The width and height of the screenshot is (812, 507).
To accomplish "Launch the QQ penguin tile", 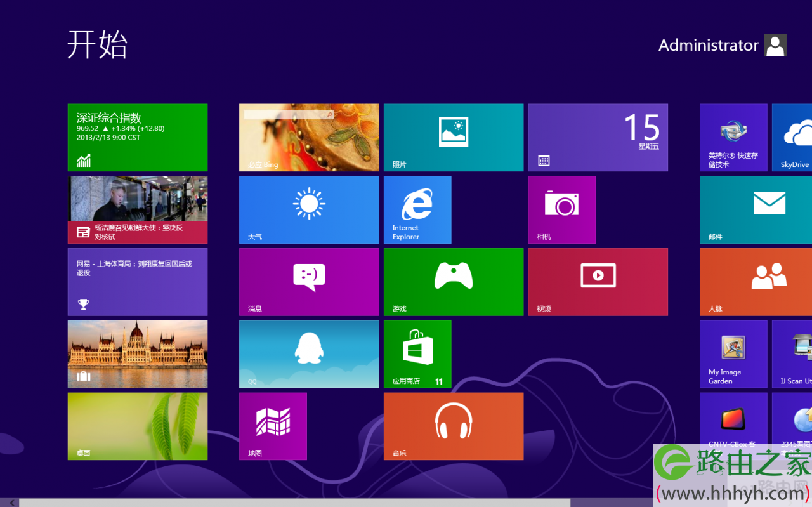I will (309, 353).
